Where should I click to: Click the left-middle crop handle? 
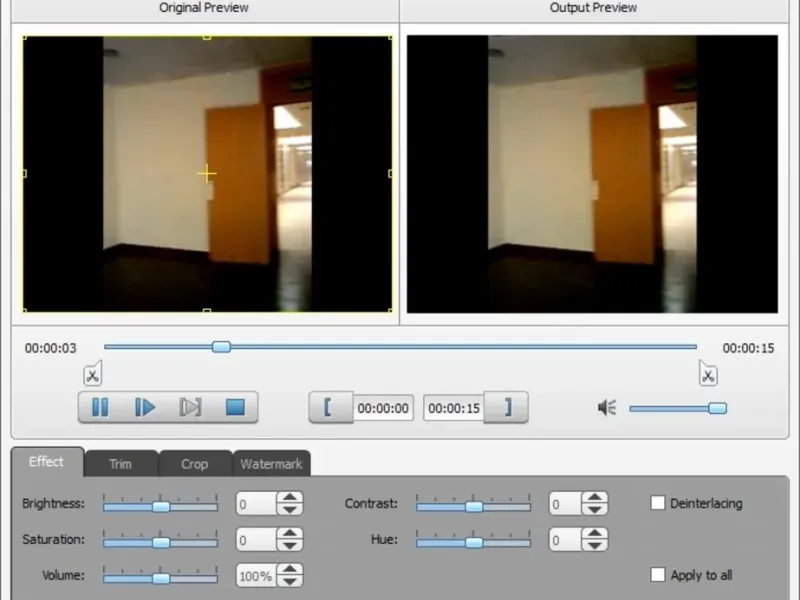[24, 173]
